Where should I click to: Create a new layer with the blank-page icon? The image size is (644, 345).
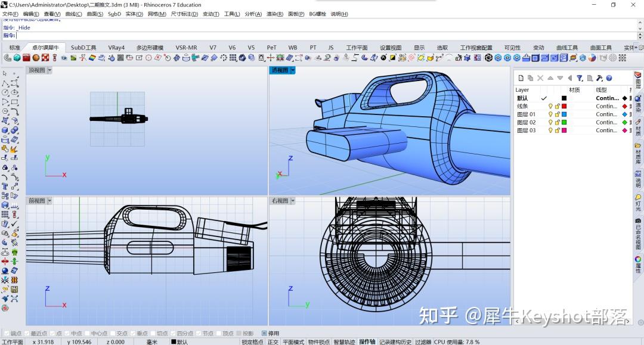[520, 78]
